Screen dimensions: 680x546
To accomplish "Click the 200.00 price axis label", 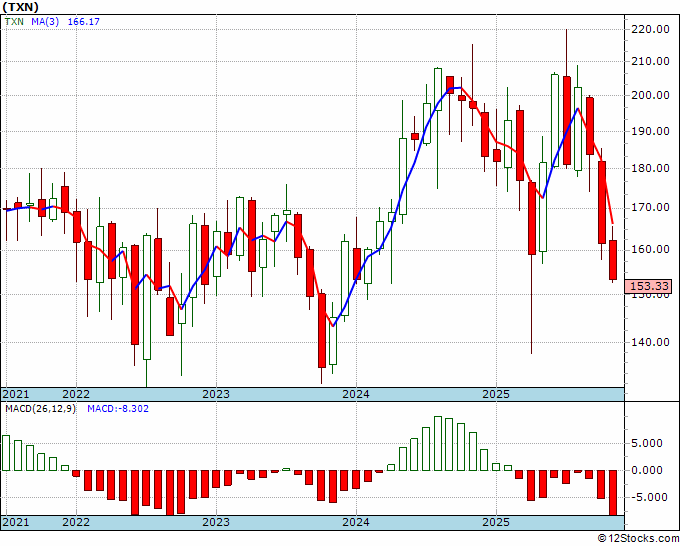I will pyautogui.click(x=649, y=95).
